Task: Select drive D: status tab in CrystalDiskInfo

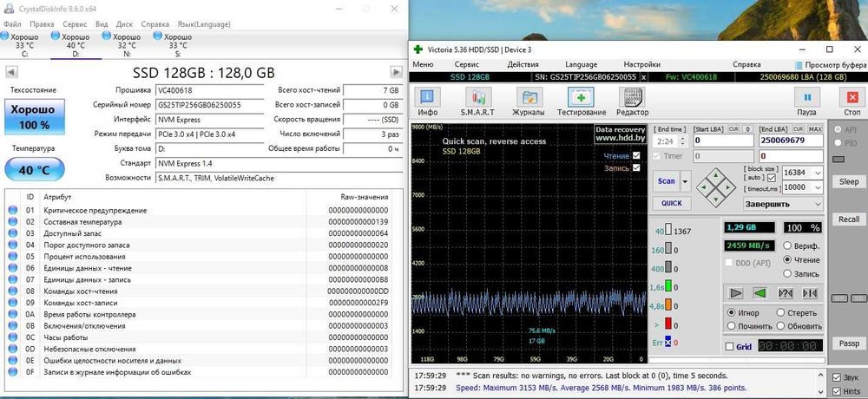Action: point(76,45)
